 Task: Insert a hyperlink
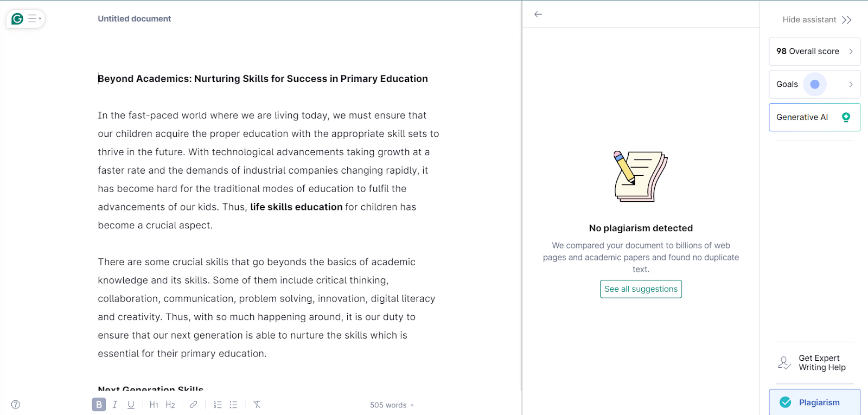193,404
